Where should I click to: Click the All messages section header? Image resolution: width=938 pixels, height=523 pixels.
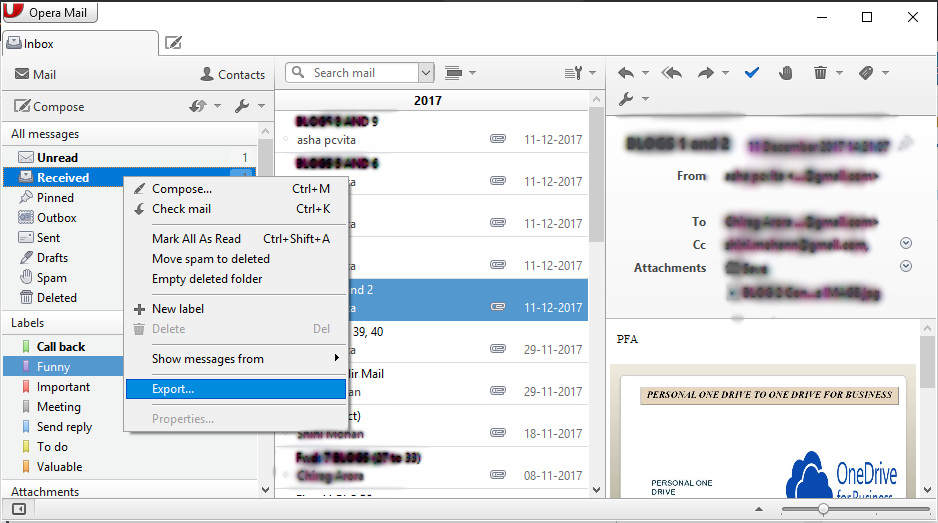pos(45,134)
